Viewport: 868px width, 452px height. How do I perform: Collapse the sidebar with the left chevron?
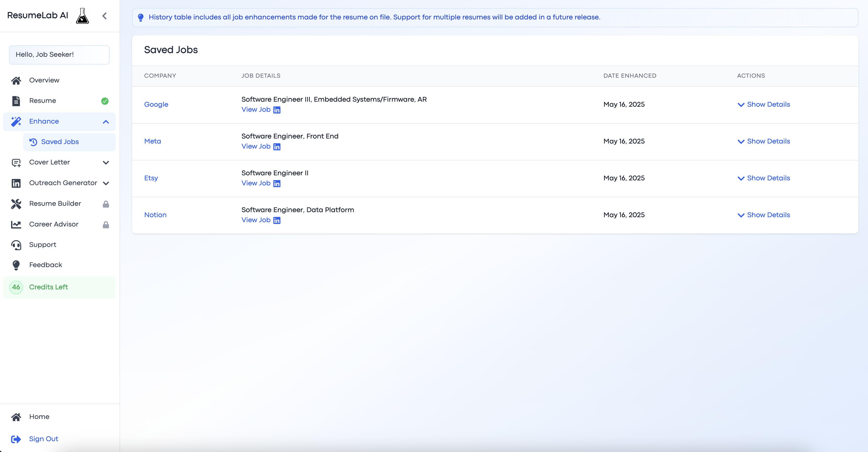pyautogui.click(x=104, y=16)
